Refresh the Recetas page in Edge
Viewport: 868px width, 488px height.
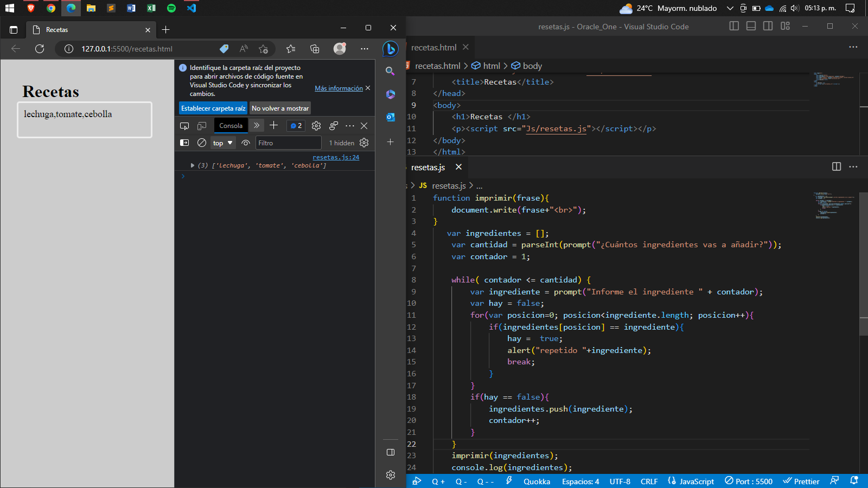(x=40, y=49)
